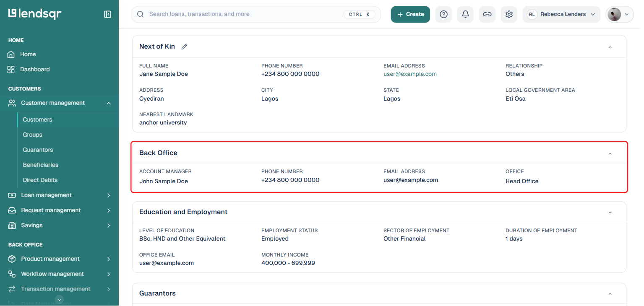Click Next of Kin email user@example.com
This screenshot has height=306, width=644.
tap(410, 74)
